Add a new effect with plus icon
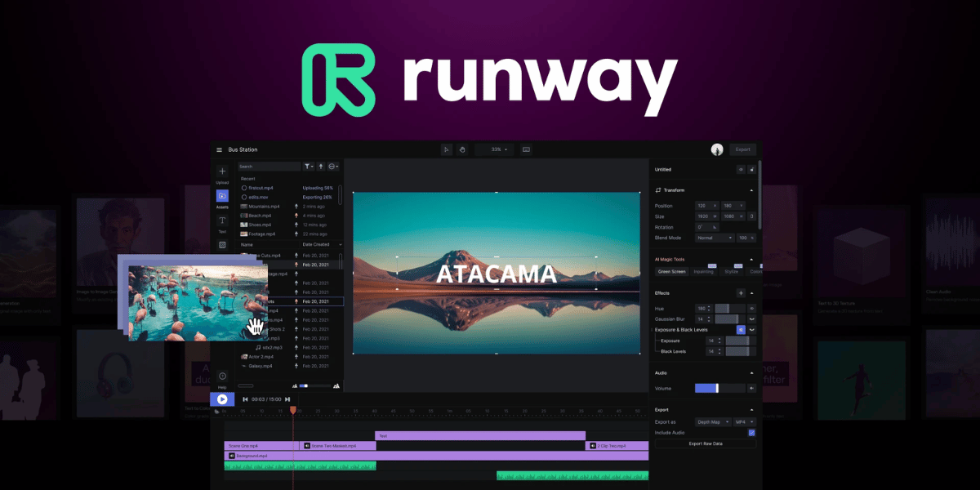Viewport: 980px width, 490px height. pos(741,292)
